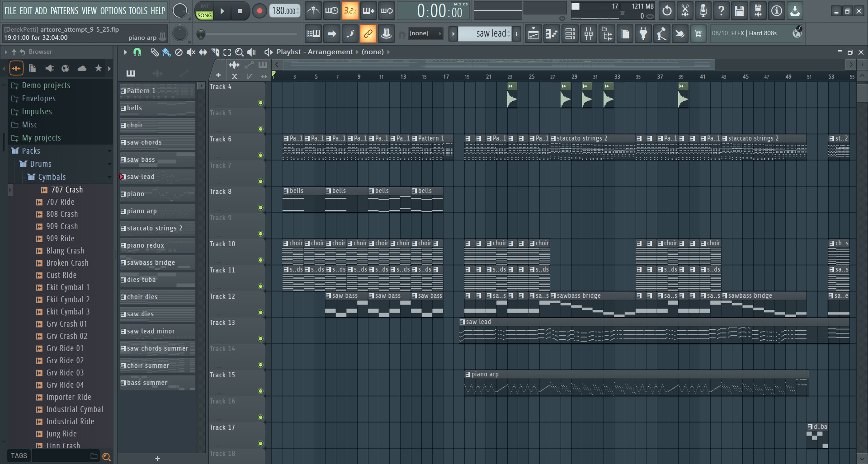Image resolution: width=868 pixels, height=464 pixels.
Task: Select the Slice tool
Action: coord(215,52)
